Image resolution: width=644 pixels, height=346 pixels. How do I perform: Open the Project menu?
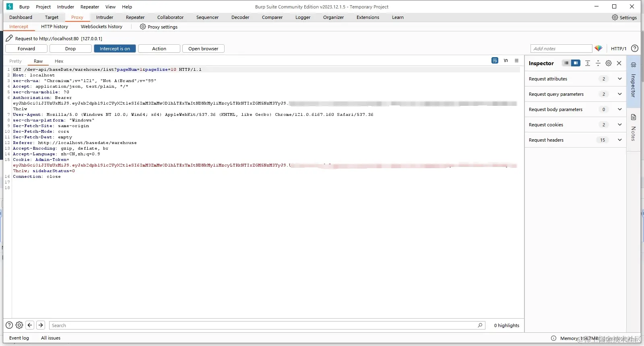[43, 6]
